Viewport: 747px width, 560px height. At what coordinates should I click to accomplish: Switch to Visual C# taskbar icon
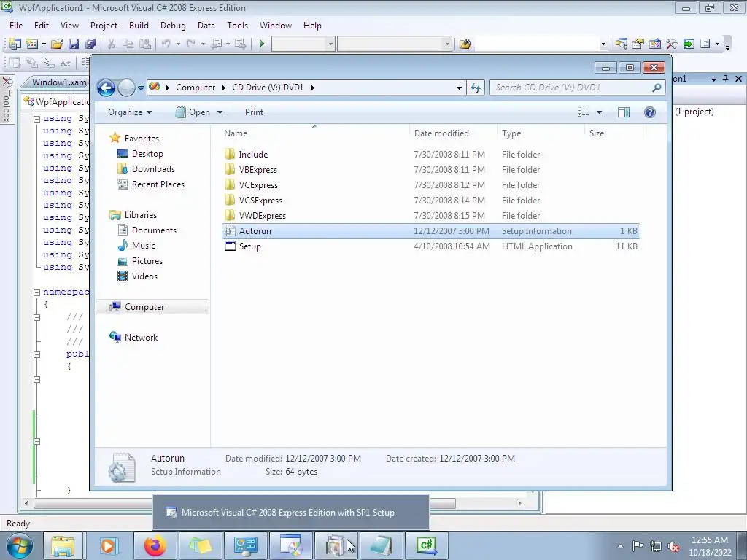(x=426, y=545)
